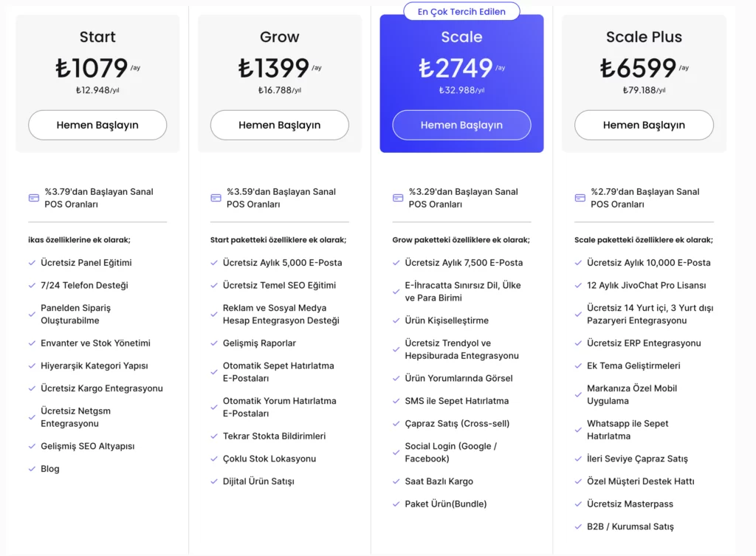Click checkmark next to Ürün Kişiselleştirme
The height and width of the screenshot is (556, 756).
pos(396,320)
